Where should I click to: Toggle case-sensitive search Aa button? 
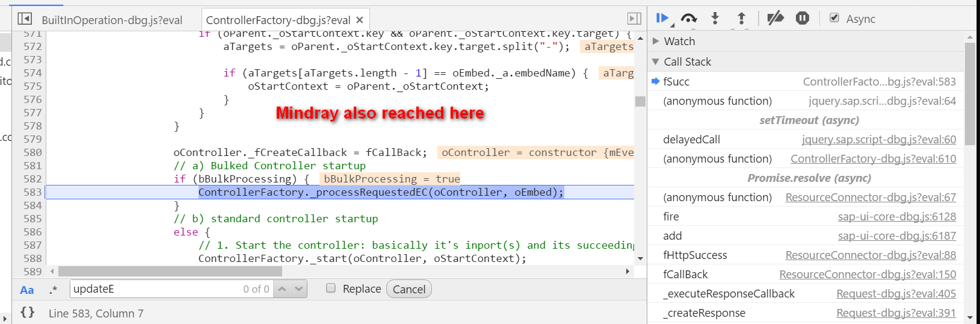pos(26,290)
